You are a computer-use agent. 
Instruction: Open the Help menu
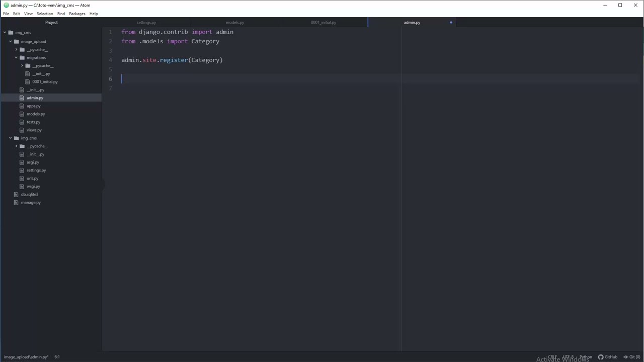coord(94,14)
